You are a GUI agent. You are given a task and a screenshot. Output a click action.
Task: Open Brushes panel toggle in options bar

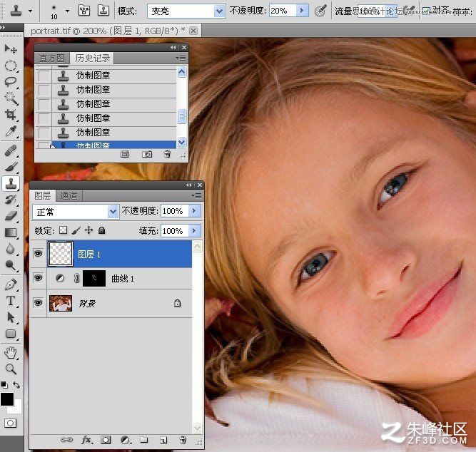click(84, 11)
